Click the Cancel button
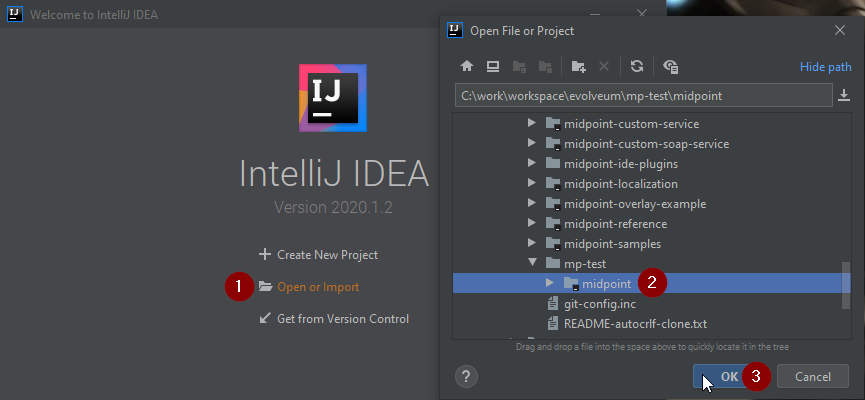Image resolution: width=865 pixels, height=400 pixels. coord(812,376)
